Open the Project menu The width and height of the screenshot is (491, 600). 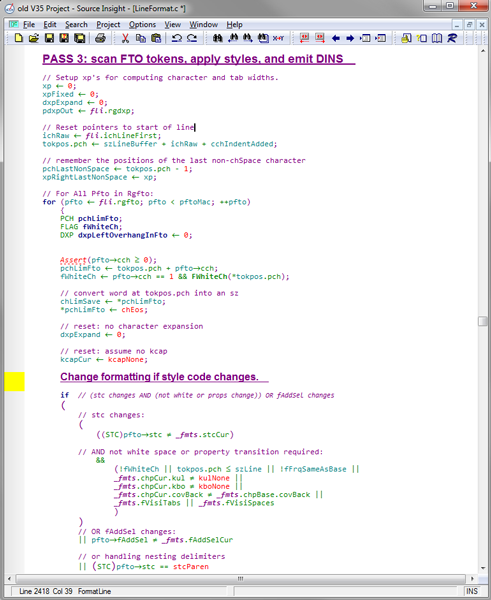tap(108, 24)
